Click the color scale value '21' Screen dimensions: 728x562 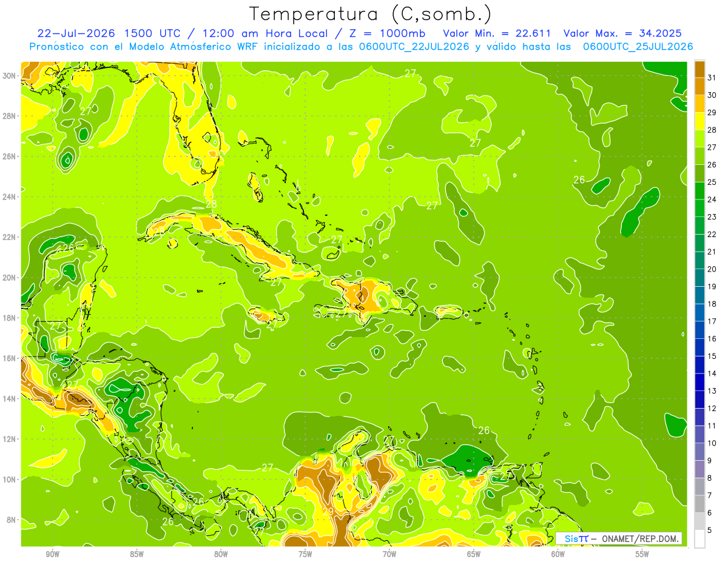click(x=712, y=252)
